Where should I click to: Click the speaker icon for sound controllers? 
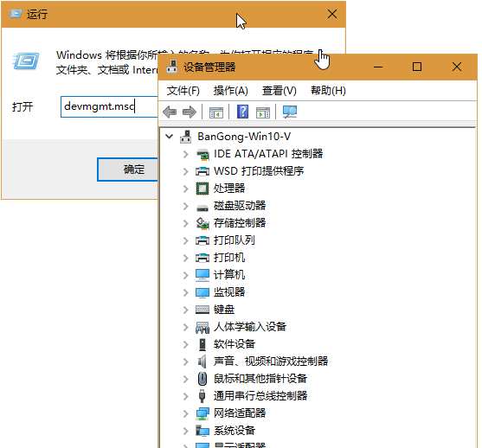[x=202, y=362]
